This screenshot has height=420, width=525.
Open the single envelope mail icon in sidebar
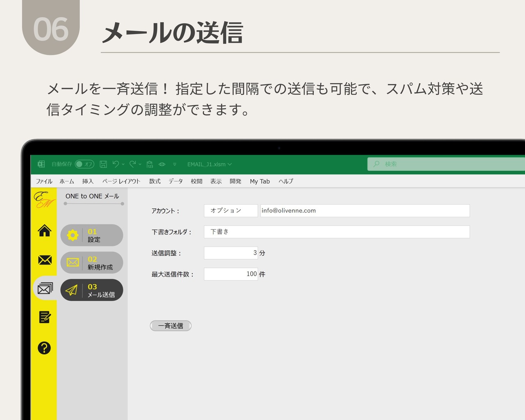pos(44,260)
